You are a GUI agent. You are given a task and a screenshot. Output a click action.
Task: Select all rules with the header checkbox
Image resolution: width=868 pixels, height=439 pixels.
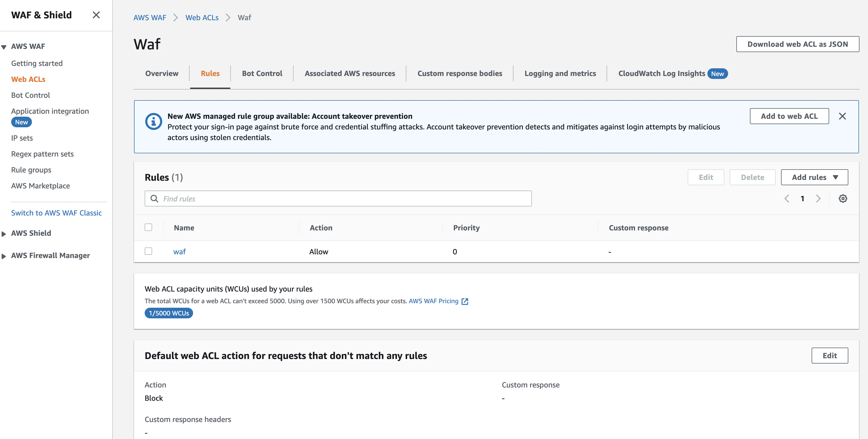tap(148, 227)
